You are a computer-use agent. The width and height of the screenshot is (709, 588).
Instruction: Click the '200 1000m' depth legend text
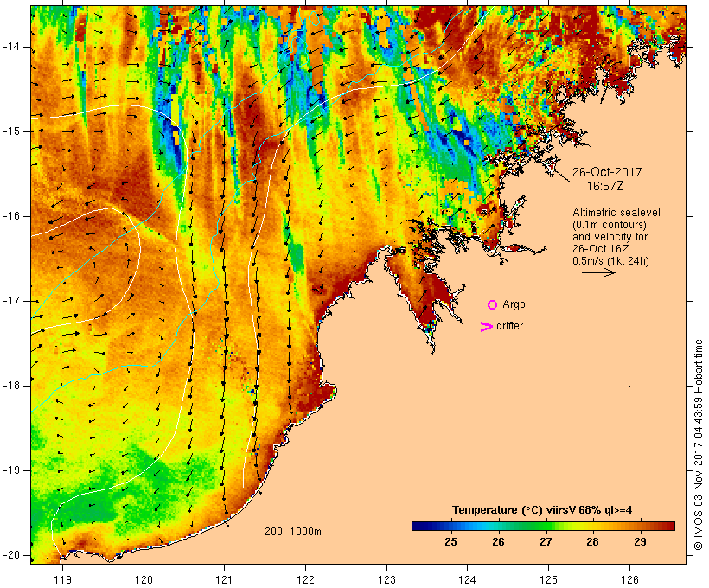[x=293, y=532]
